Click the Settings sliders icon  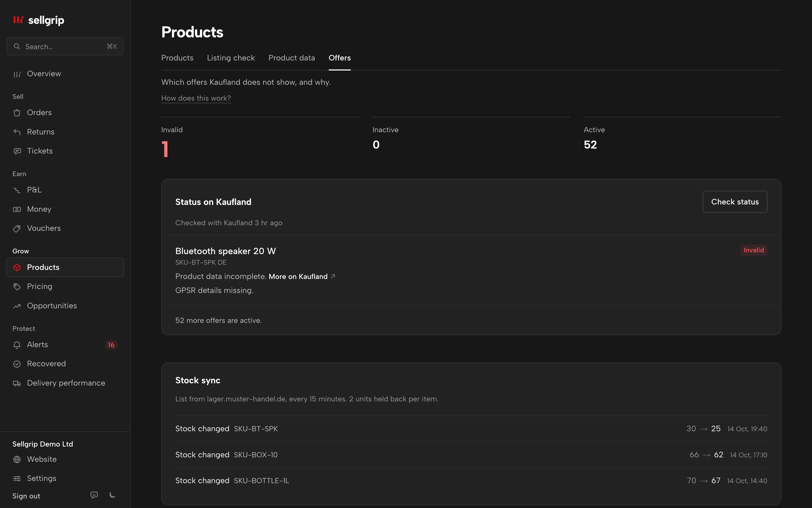click(x=17, y=478)
